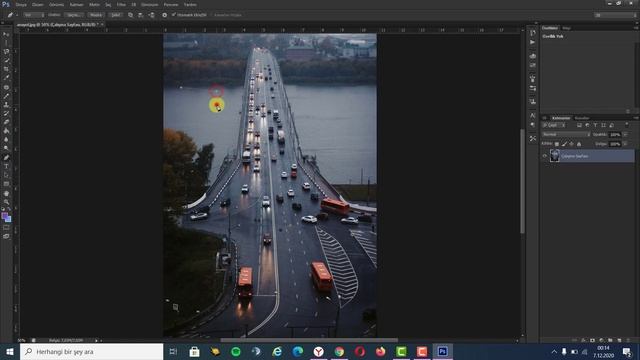Click delete layer trash icon
The height and width of the screenshot is (360, 640).
click(x=628, y=340)
